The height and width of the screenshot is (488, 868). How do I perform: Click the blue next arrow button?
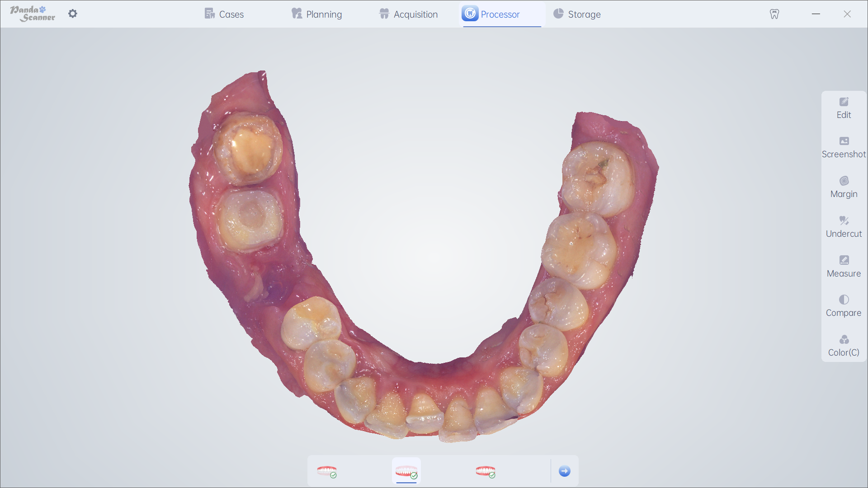[565, 471]
